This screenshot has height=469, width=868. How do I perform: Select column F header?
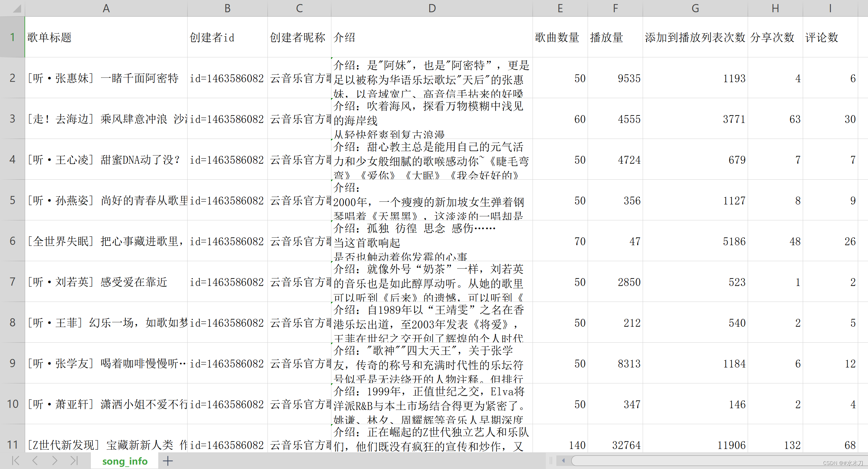click(615, 8)
